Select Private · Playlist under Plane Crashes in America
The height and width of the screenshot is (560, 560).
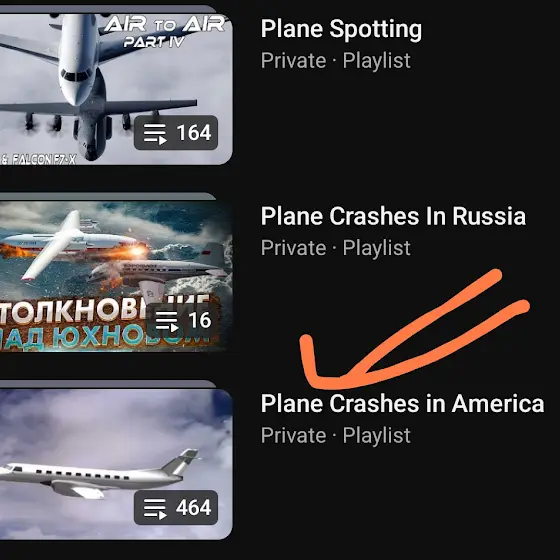(336, 435)
